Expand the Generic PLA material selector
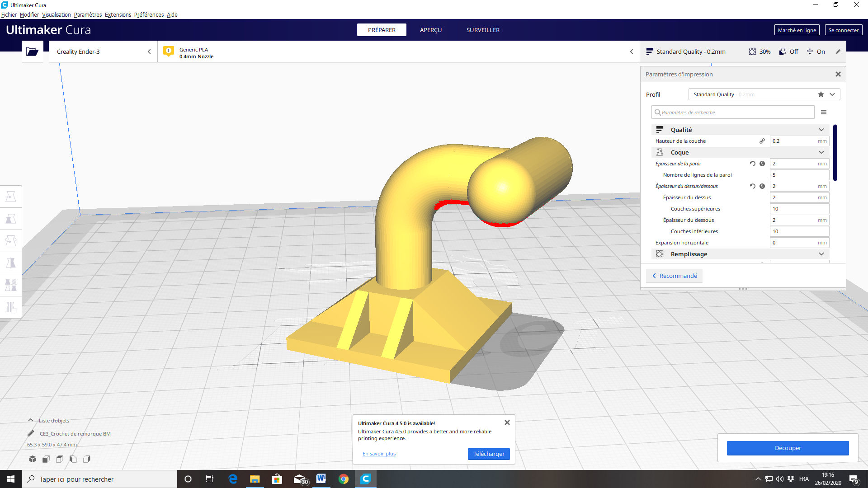This screenshot has height=488, width=868. 399,52
